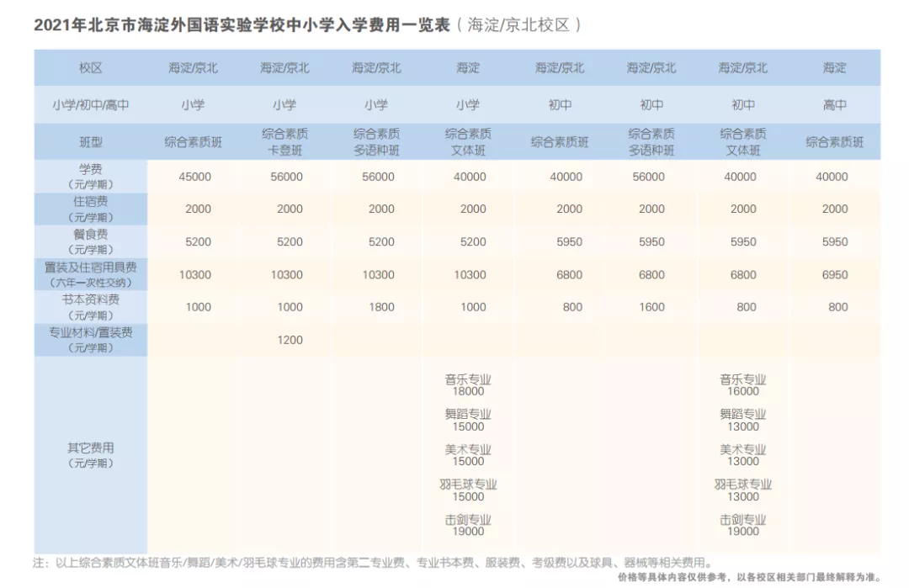Click the 书本资料费 row header
Screen dimensions: 909x588
click(x=90, y=307)
